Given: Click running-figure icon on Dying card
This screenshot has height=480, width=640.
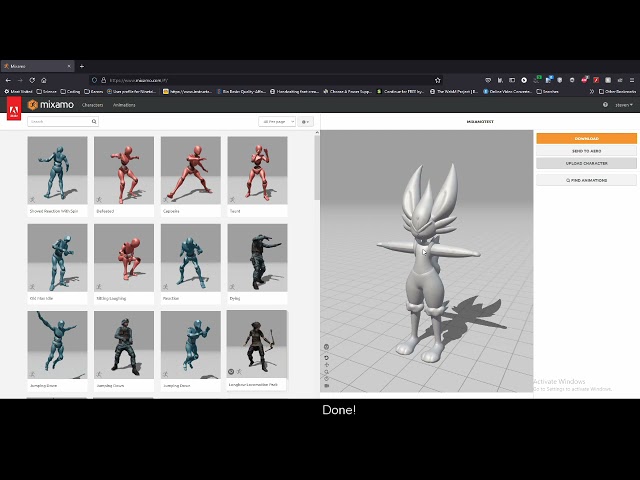Looking at the screenshot, I should (x=232, y=287).
